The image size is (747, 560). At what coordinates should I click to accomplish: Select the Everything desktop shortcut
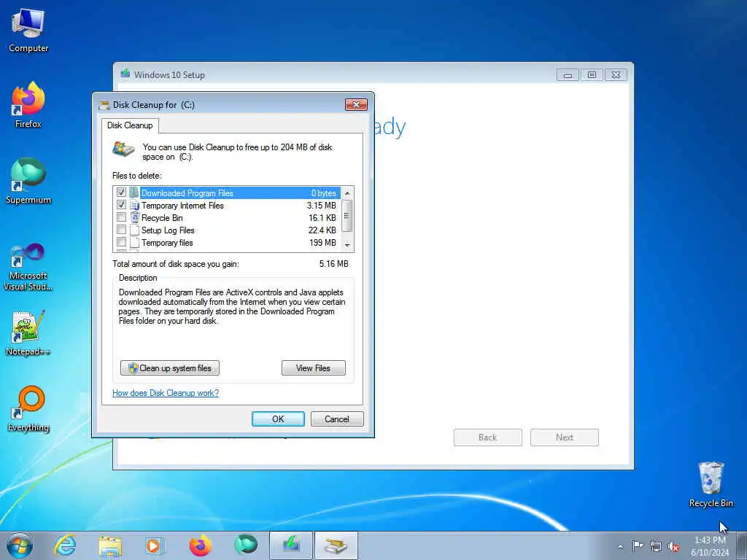tap(28, 408)
